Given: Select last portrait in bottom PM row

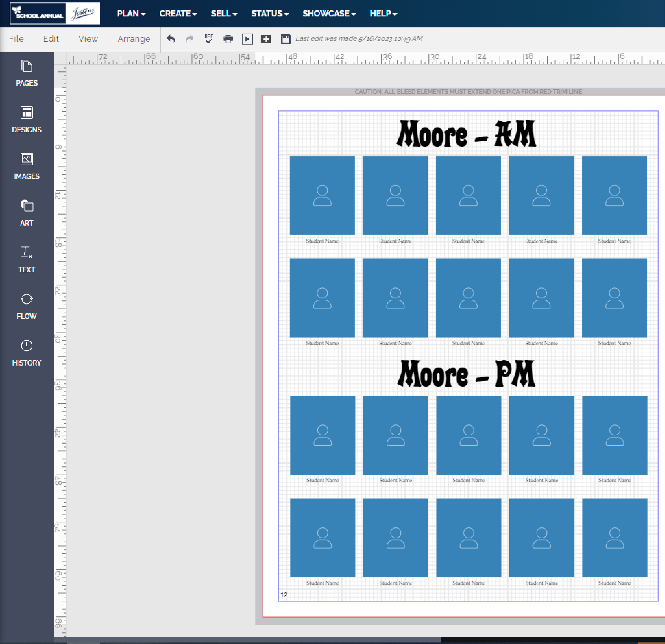Looking at the screenshot, I should tap(615, 538).
